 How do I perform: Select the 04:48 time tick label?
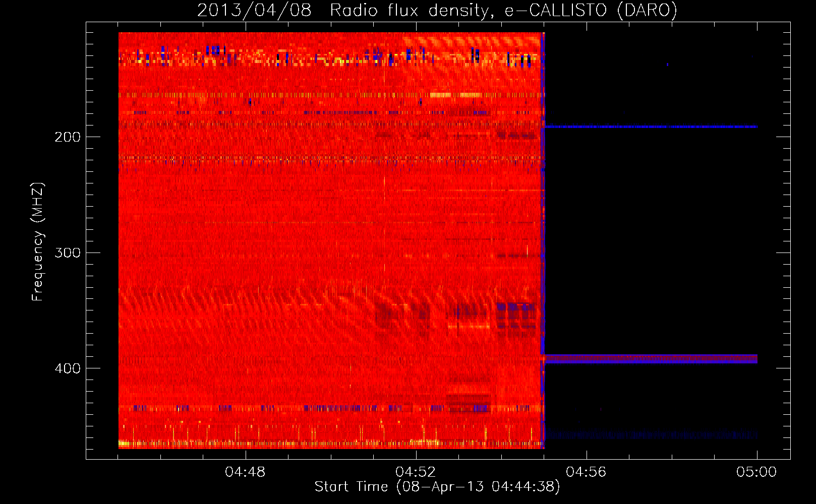[x=245, y=472]
